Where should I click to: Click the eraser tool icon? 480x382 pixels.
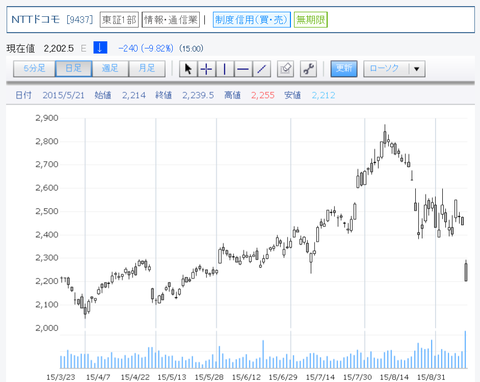tap(286, 69)
